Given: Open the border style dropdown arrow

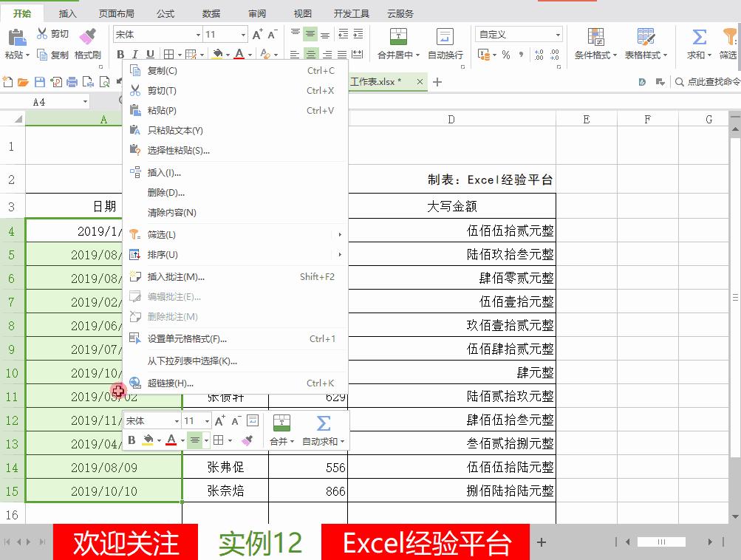Looking at the screenshot, I should pos(179,54).
